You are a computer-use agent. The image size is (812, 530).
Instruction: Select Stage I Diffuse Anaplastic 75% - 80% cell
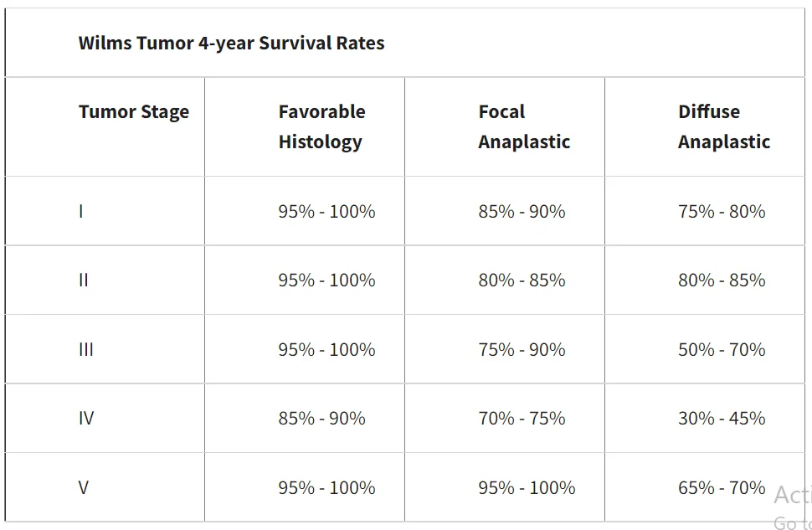722,212
